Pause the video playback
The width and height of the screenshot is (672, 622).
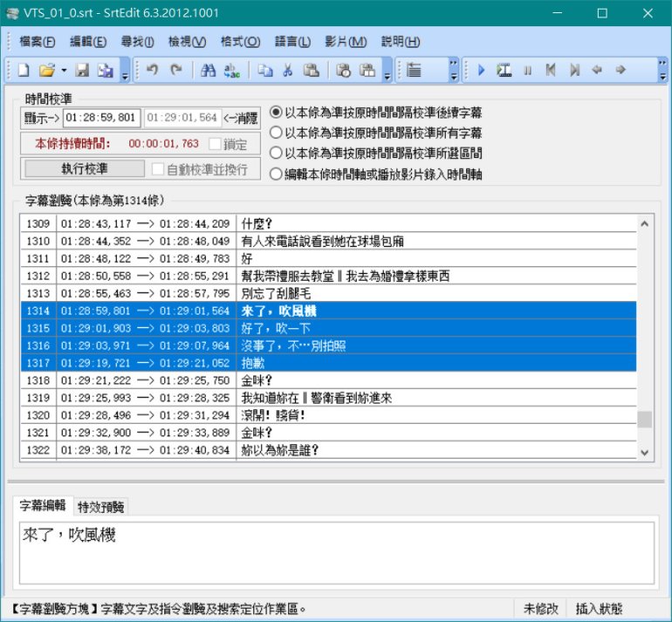click(528, 71)
